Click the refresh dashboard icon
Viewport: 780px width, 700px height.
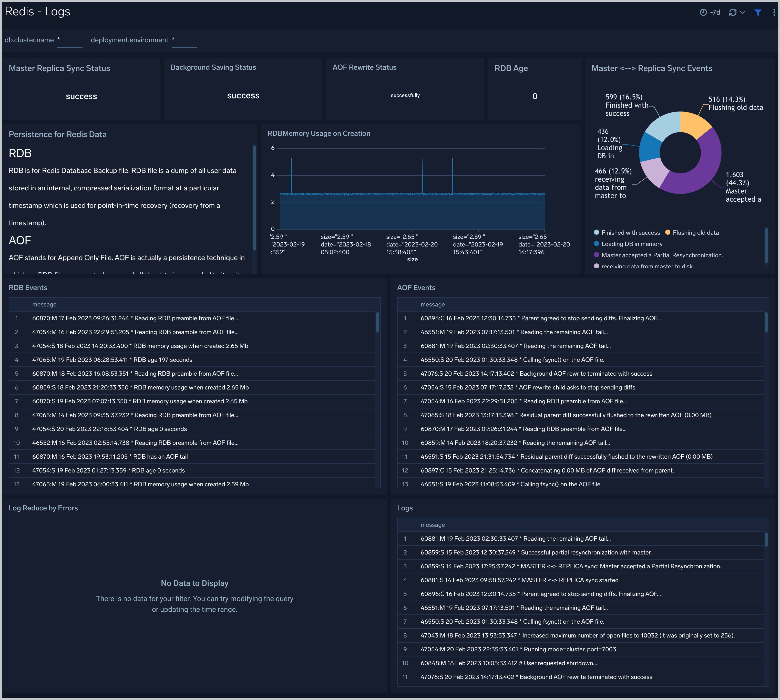pyautogui.click(x=733, y=12)
